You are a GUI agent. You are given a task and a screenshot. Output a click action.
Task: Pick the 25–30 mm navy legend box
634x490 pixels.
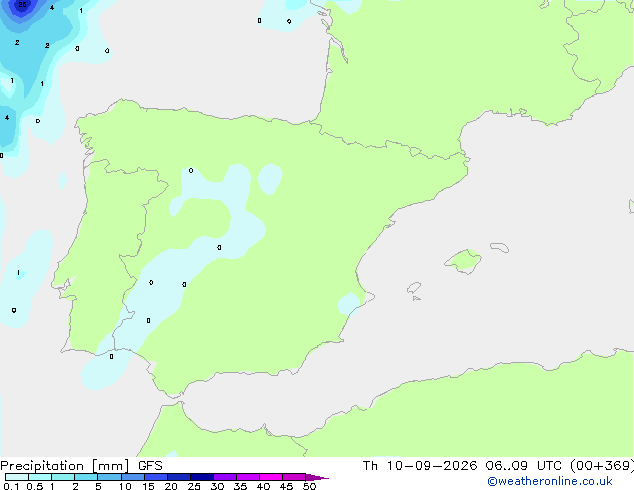point(202,477)
